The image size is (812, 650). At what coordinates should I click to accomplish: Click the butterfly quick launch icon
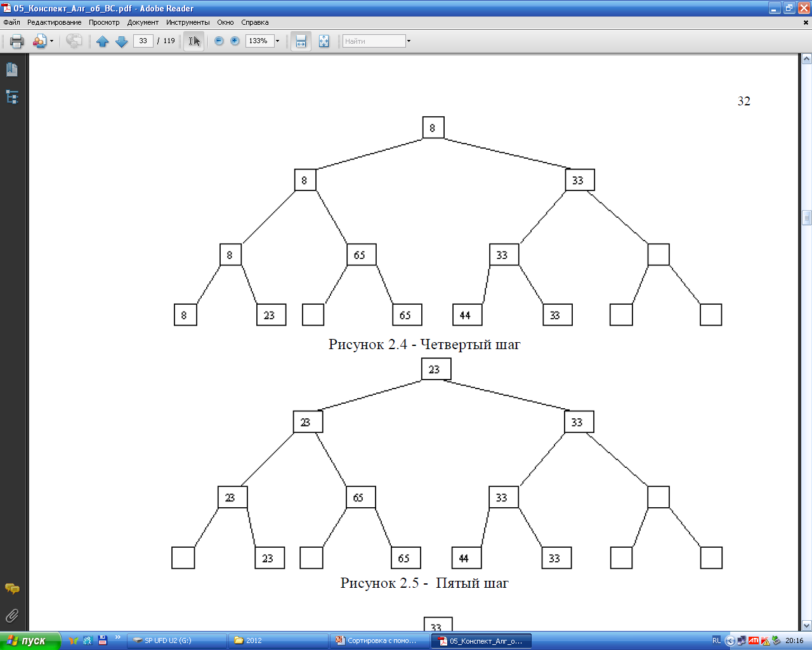[x=73, y=640]
